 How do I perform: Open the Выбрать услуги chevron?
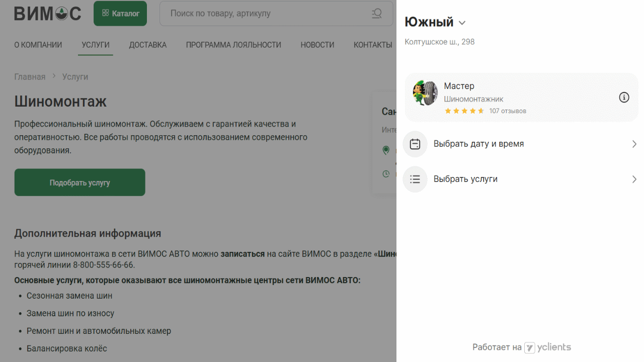pyautogui.click(x=634, y=179)
